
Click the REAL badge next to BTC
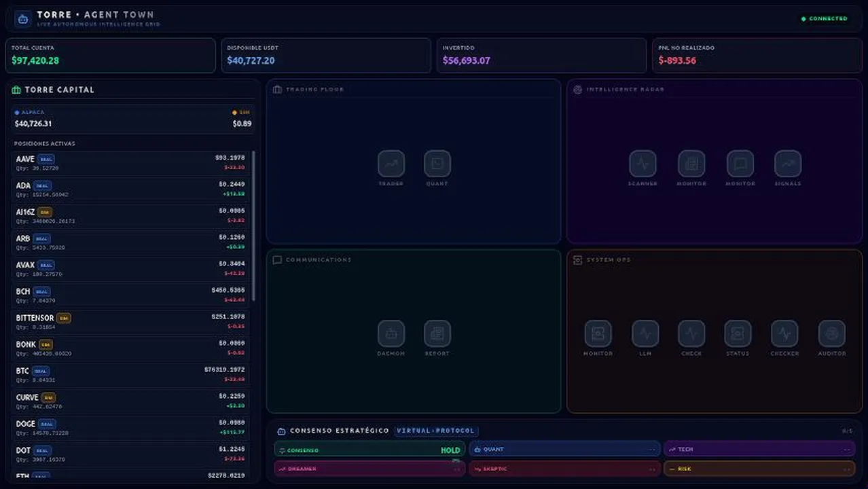tap(41, 371)
